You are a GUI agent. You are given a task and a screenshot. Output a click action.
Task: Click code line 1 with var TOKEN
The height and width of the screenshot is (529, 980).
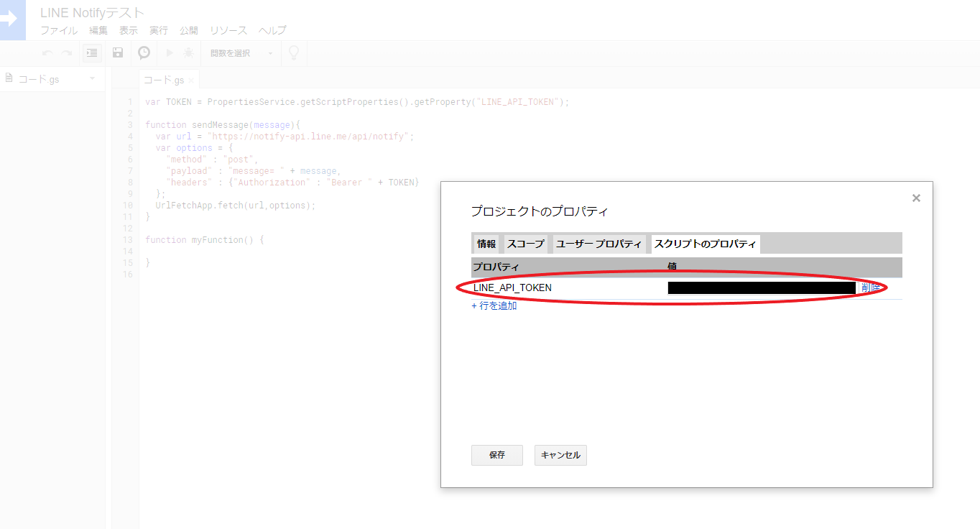click(x=357, y=102)
